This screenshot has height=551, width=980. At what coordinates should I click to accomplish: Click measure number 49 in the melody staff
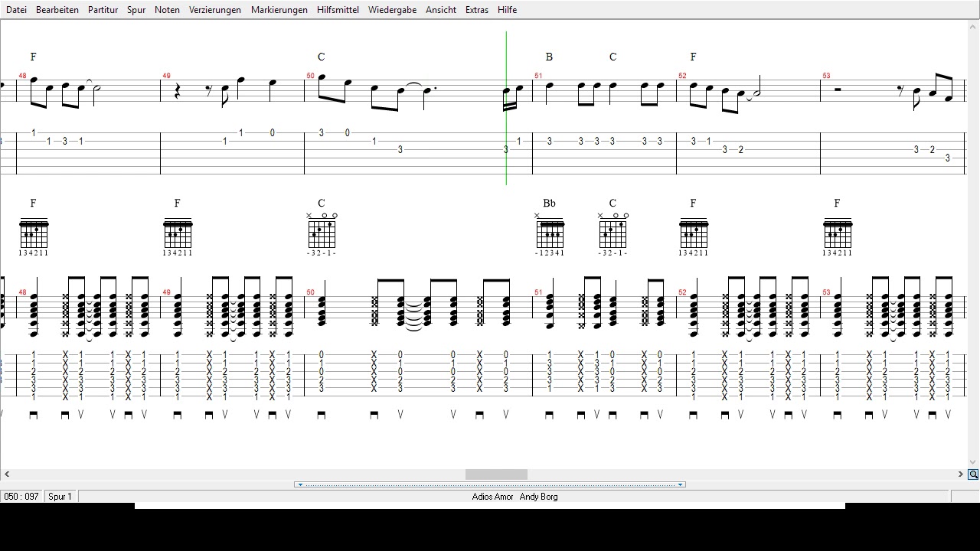point(166,76)
